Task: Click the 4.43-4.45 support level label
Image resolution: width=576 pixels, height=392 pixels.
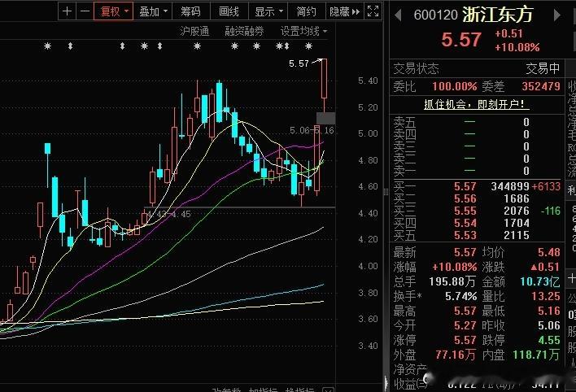Action: (x=169, y=214)
